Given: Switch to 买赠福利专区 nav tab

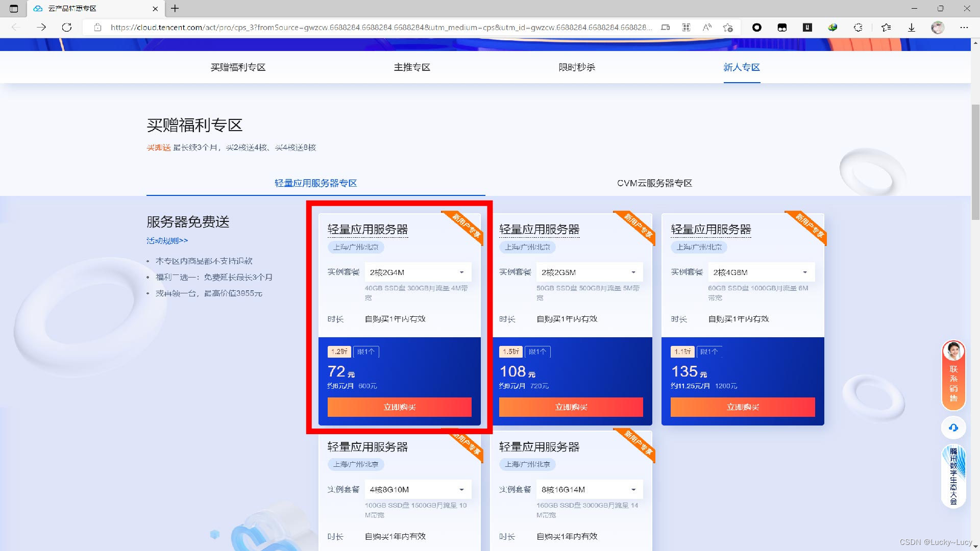Looking at the screenshot, I should pos(238,67).
